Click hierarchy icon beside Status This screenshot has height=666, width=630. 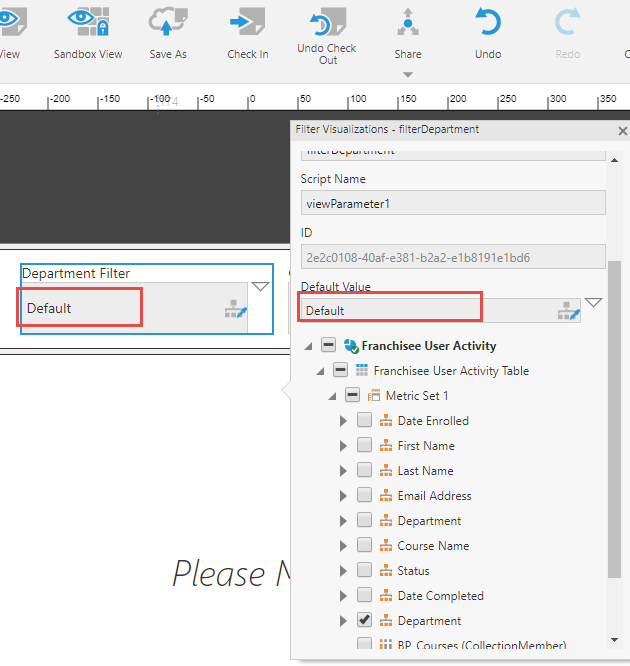pyautogui.click(x=386, y=571)
